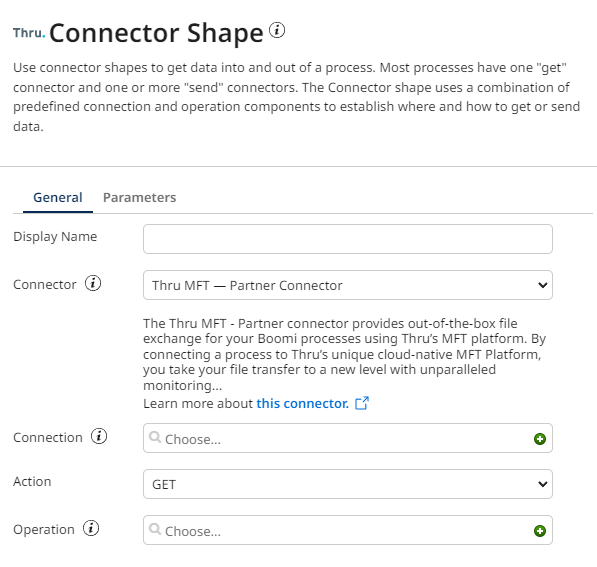The height and width of the screenshot is (567, 597).
Task: Click the Connection Choose... search field
Action: (348, 438)
